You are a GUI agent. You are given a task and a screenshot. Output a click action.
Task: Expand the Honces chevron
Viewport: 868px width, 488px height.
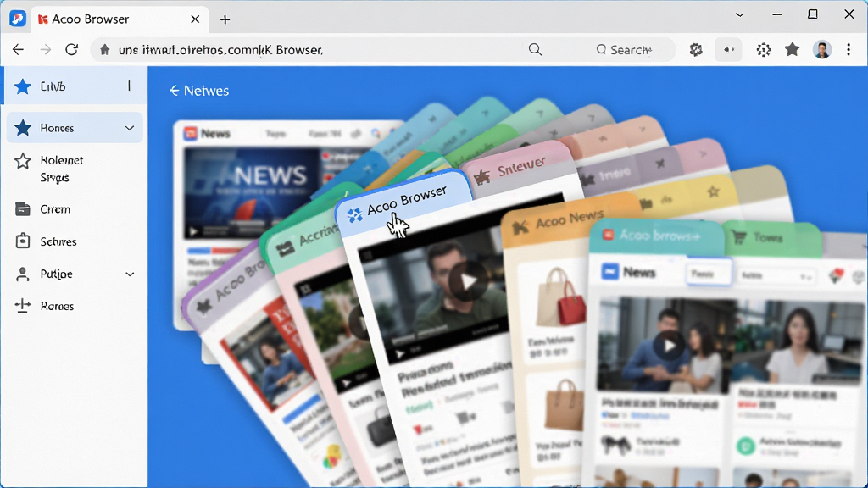(130, 128)
